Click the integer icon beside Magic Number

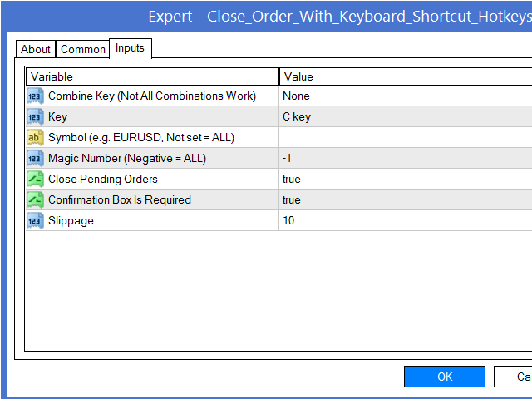[x=35, y=159]
